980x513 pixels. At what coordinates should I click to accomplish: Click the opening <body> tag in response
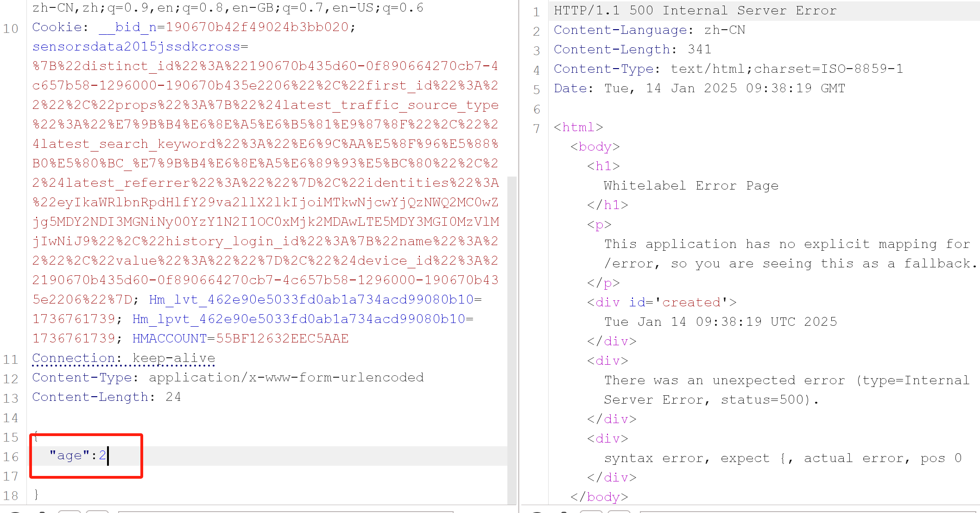595,147
